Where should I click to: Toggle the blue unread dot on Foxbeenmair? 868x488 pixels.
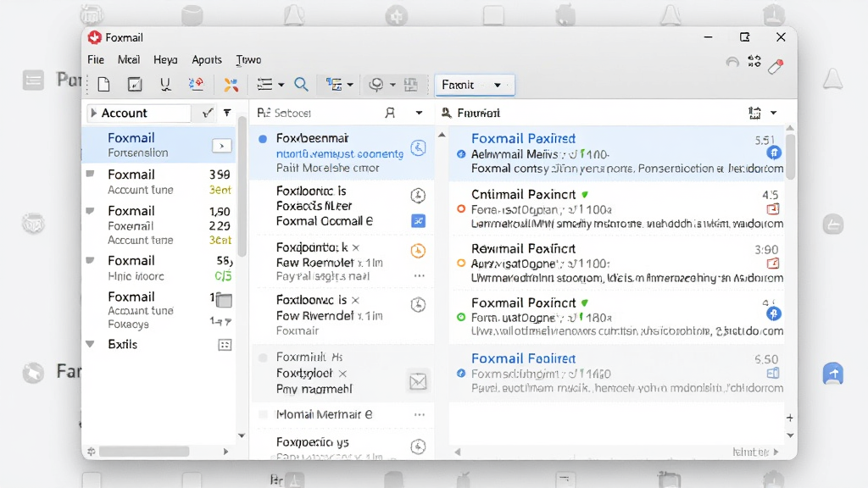(x=263, y=139)
